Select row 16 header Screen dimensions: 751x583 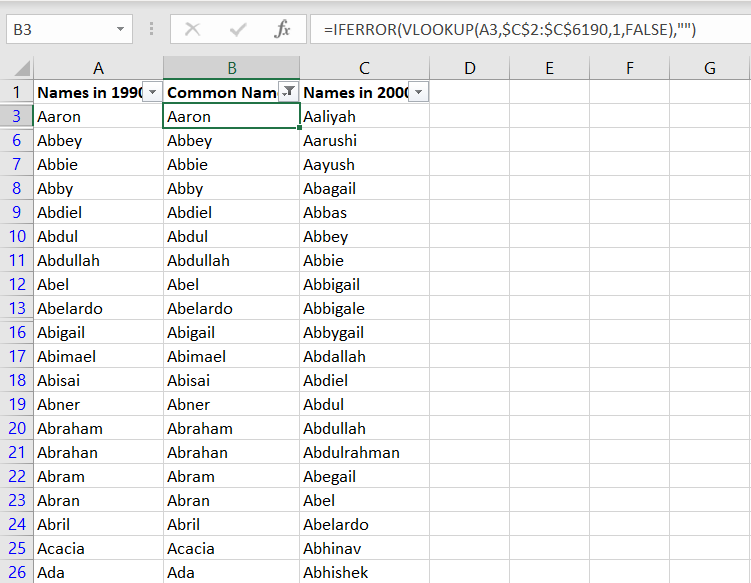pyautogui.click(x=17, y=332)
